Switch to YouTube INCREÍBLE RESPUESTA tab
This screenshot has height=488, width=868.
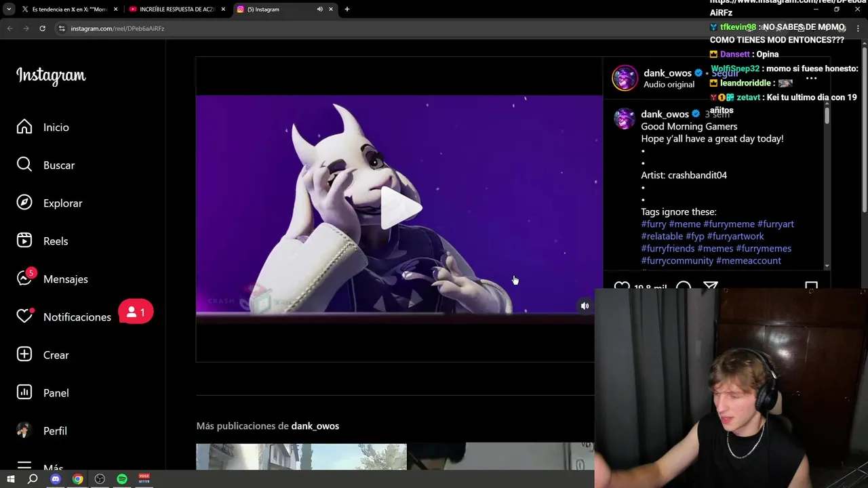[176, 9]
